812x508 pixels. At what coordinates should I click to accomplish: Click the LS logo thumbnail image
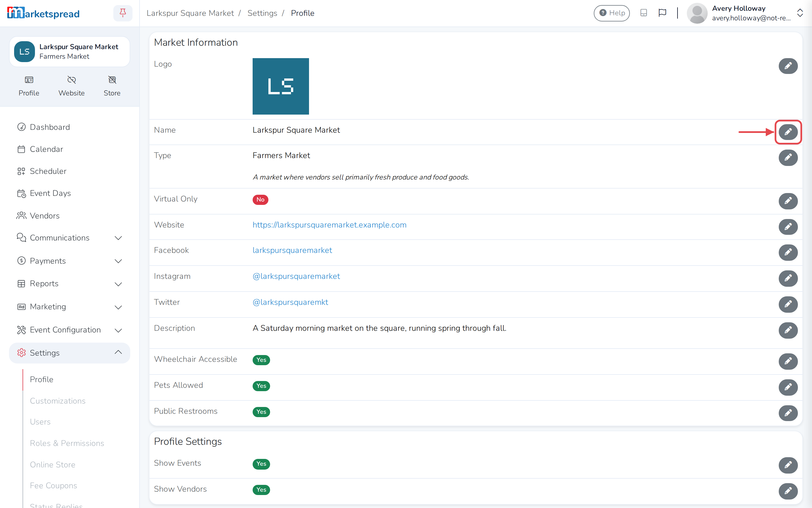[281, 86]
